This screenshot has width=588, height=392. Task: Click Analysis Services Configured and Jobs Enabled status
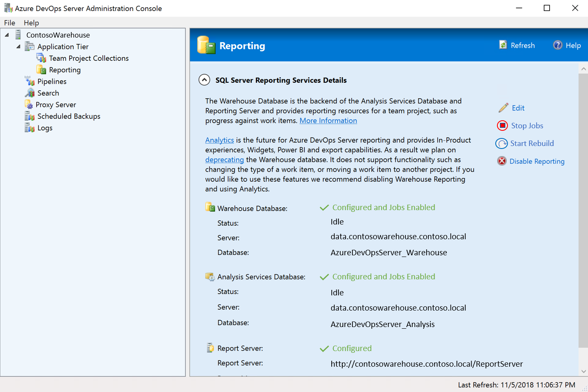click(384, 276)
